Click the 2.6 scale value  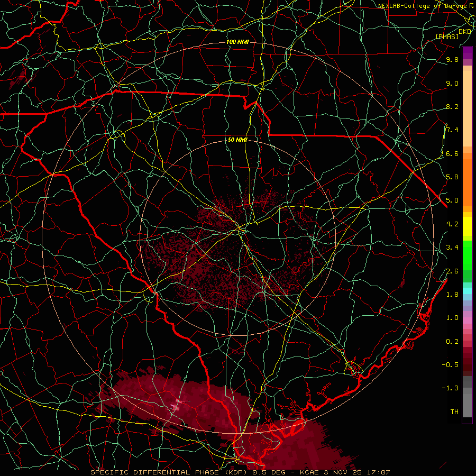[452, 271]
